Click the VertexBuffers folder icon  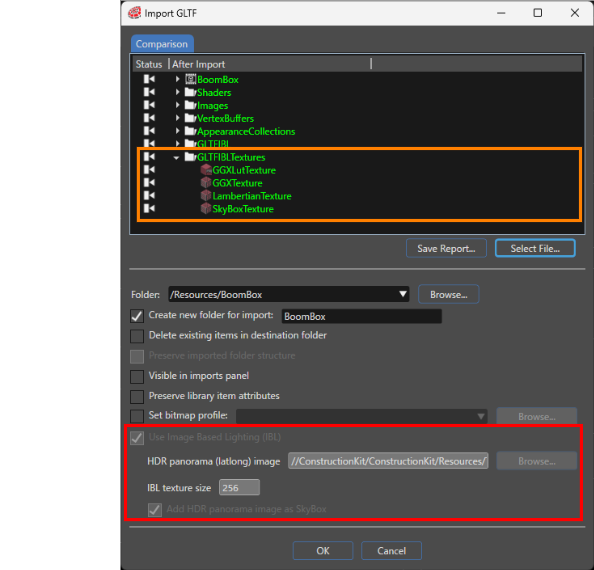point(190,118)
